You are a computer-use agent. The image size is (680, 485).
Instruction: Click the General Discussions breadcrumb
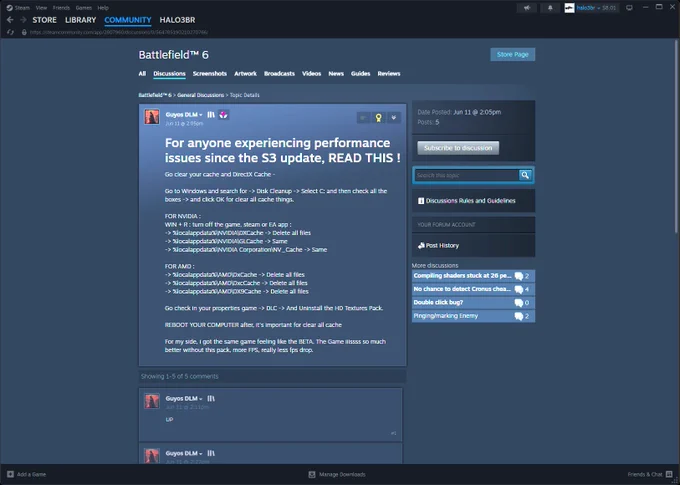[200, 95]
